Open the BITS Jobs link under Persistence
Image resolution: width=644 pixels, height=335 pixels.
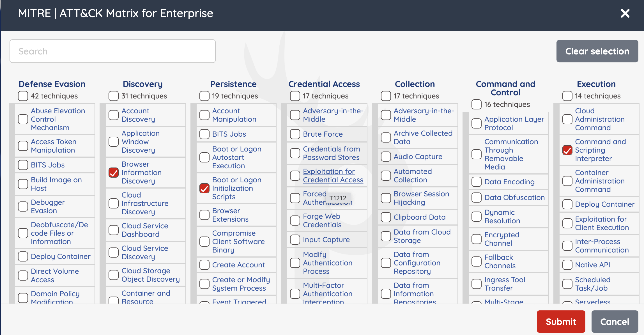[229, 134]
